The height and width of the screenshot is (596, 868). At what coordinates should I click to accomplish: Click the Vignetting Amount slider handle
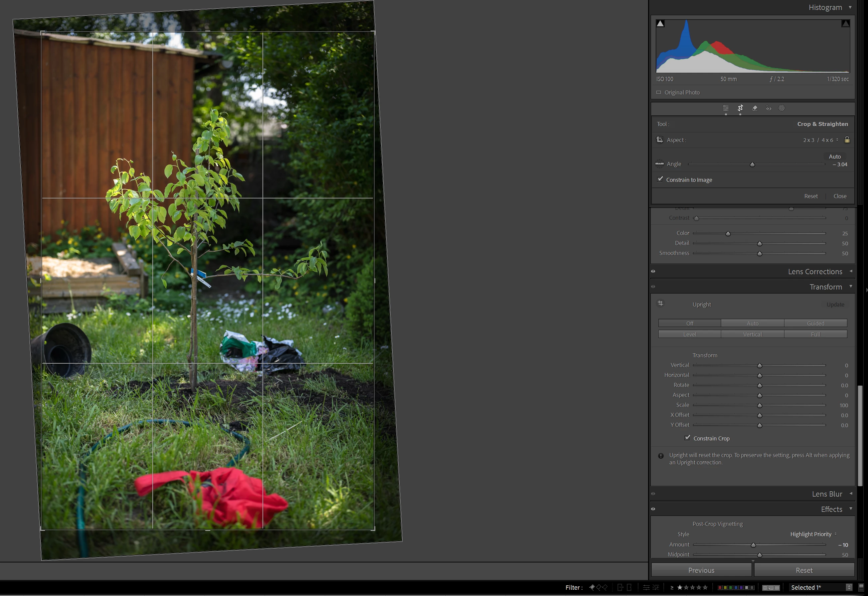coord(753,545)
